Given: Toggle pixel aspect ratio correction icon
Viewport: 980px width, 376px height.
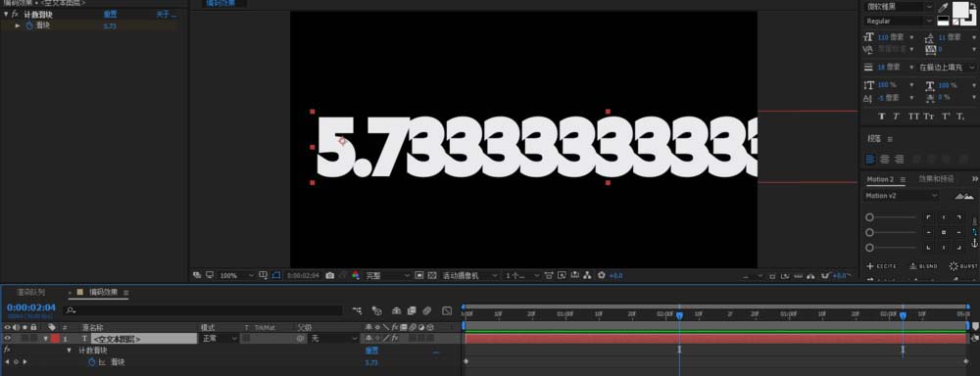Looking at the screenshot, I should (x=549, y=275).
